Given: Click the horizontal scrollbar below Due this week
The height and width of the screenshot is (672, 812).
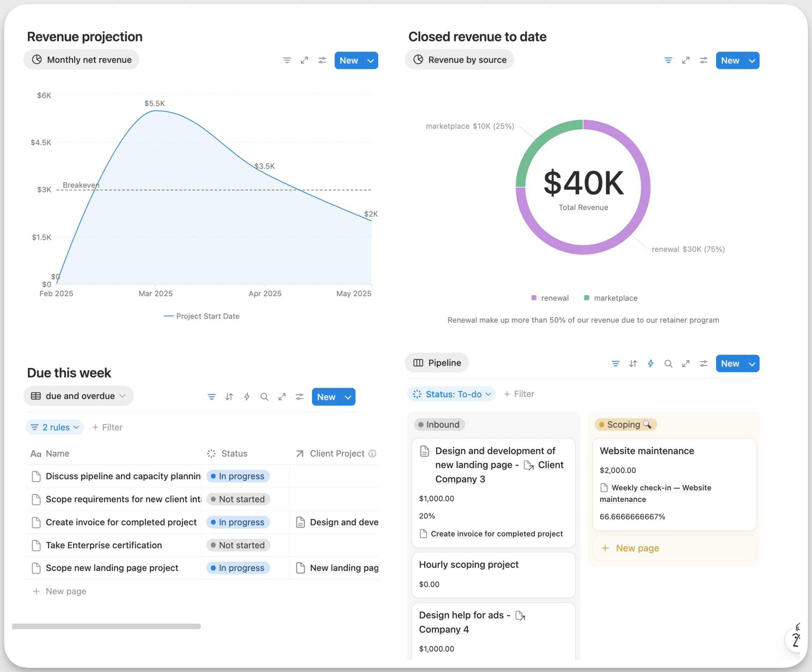Looking at the screenshot, I should pyautogui.click(x=106, y=626).
